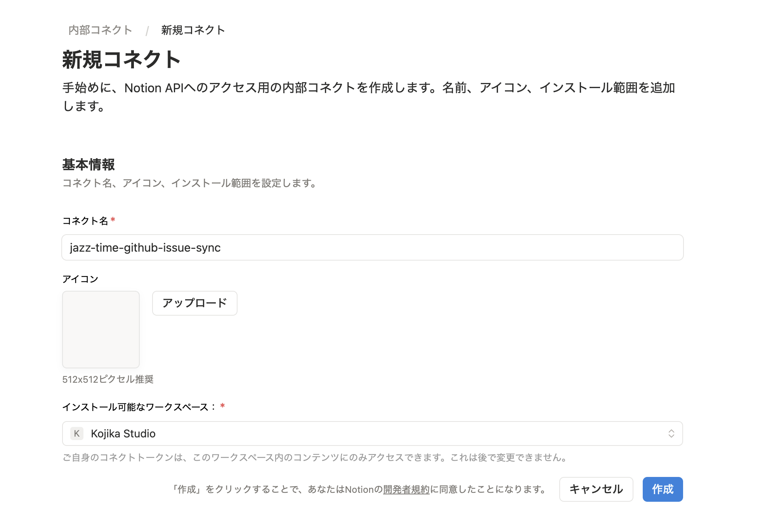Click the アイコン field label
Viewport: 784px width, 532px height.
(x=80, y=279)
